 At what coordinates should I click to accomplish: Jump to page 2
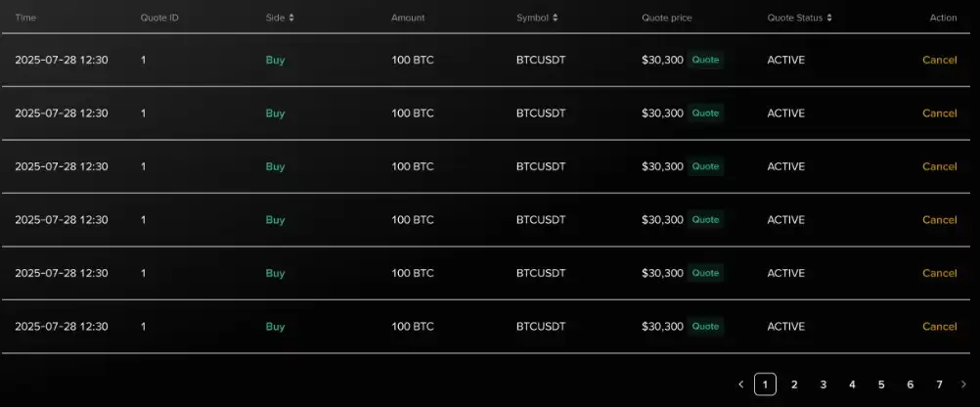pos(794,384)
